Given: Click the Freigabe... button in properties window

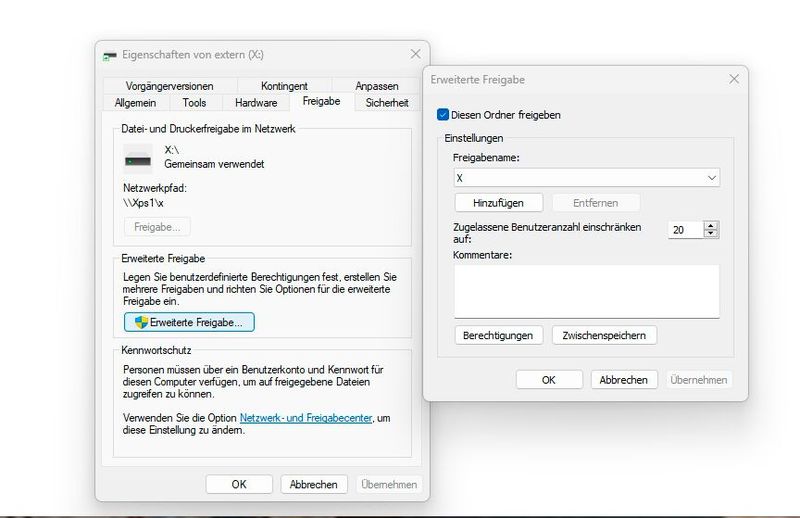Looking at the screenshot, I should pos(157,227).
